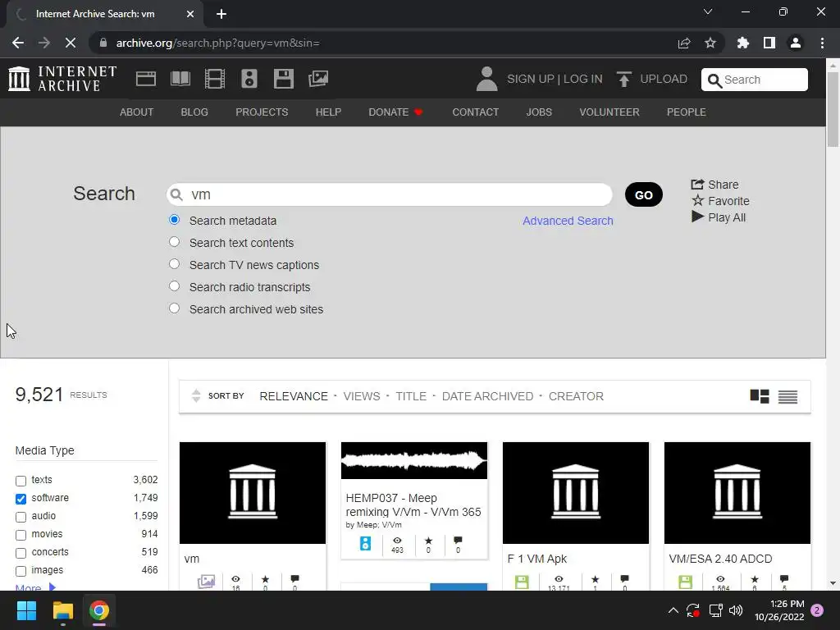Open the Video film strip icon
Screen dimensions: 840x630
(215, 79)
